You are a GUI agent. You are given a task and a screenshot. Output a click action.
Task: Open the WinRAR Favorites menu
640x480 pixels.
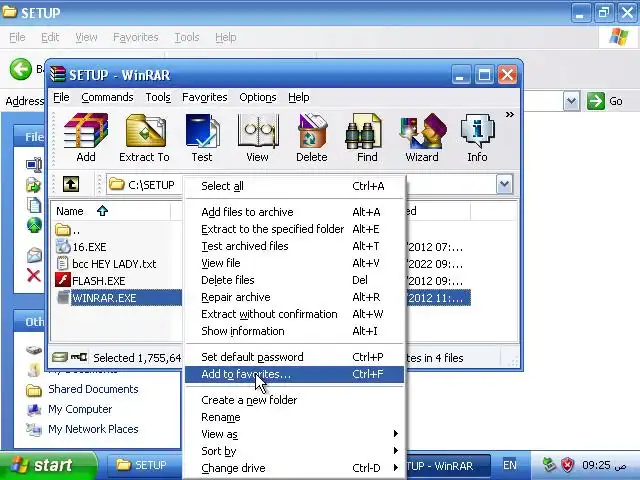(204, 97)
